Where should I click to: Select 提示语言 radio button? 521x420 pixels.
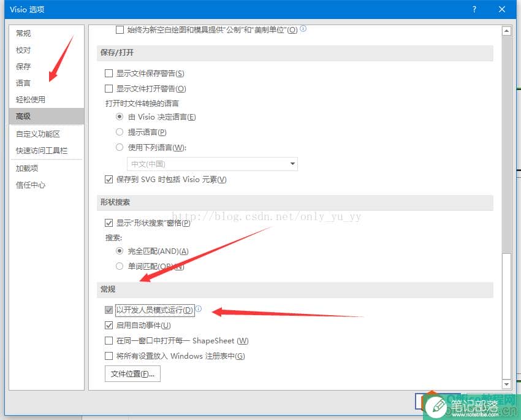(x=120, y=132)
